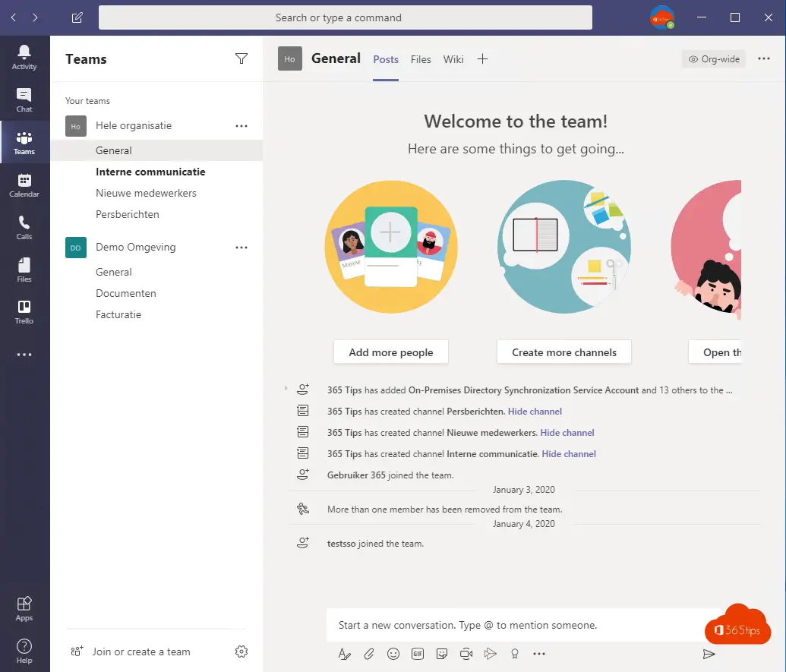
Task: Expand the added members system message
Action: pos(286,388)
